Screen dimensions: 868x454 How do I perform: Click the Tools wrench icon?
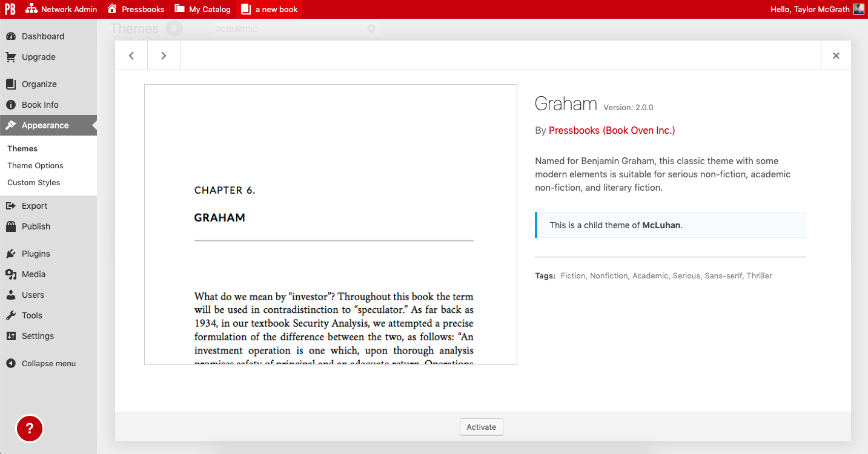tap(11, 315)
